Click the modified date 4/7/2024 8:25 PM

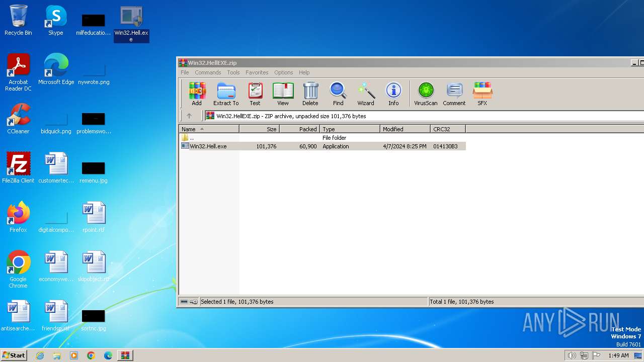coord(405,146)
